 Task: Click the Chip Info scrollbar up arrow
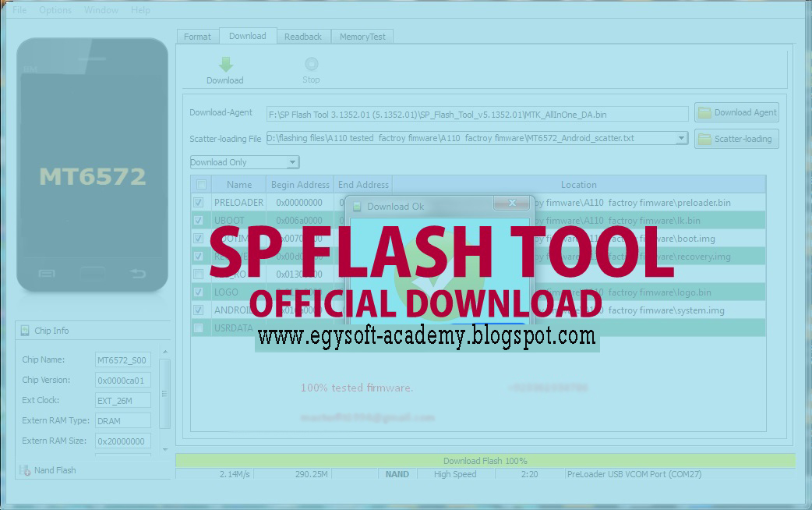(x=165, y=352)
